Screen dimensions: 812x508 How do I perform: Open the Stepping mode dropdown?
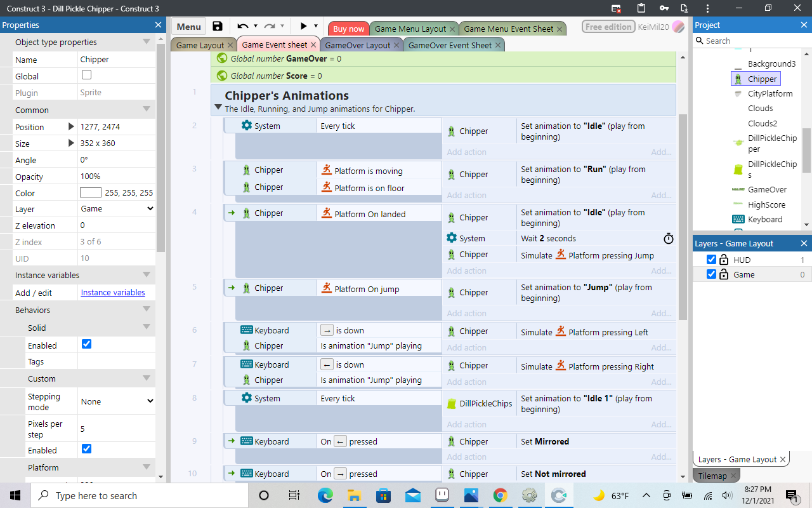pyautogui.click(x=117, y=401)
